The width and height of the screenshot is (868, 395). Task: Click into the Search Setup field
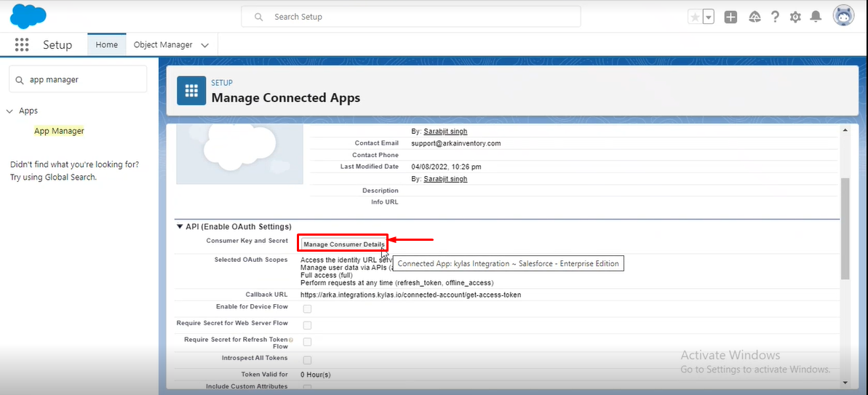[411, 17]
